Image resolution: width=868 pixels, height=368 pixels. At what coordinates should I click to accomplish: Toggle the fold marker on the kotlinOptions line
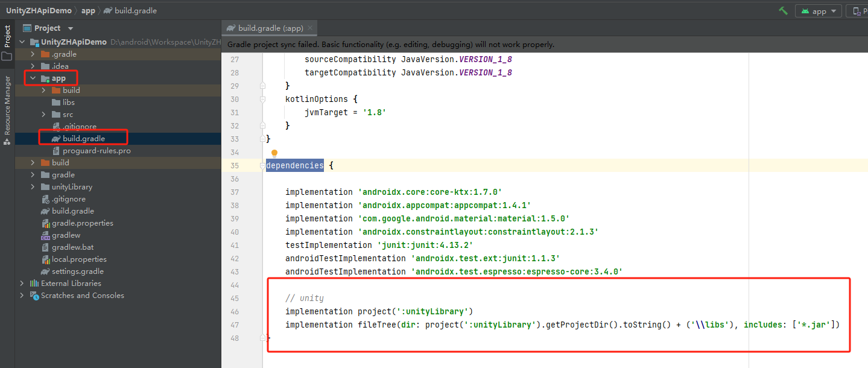click(x=262, y=99)
